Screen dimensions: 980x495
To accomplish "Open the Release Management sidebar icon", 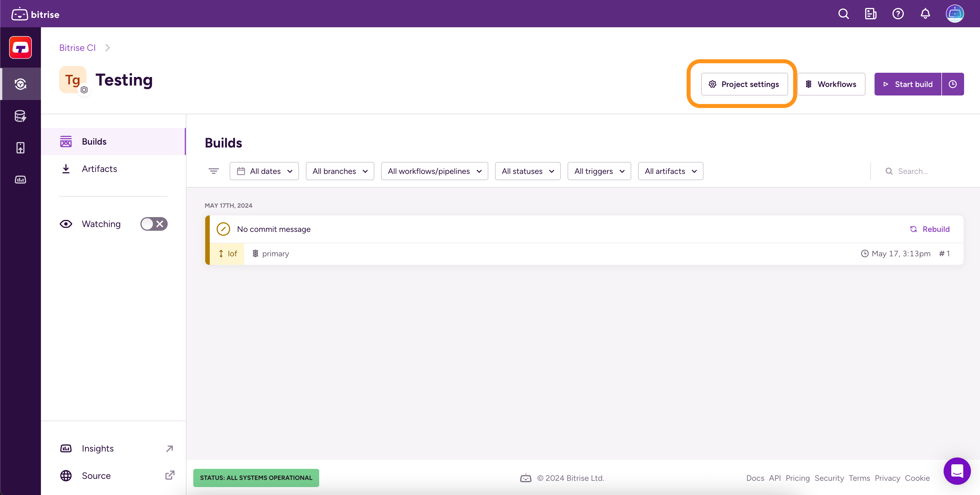I will coord(20,148).
